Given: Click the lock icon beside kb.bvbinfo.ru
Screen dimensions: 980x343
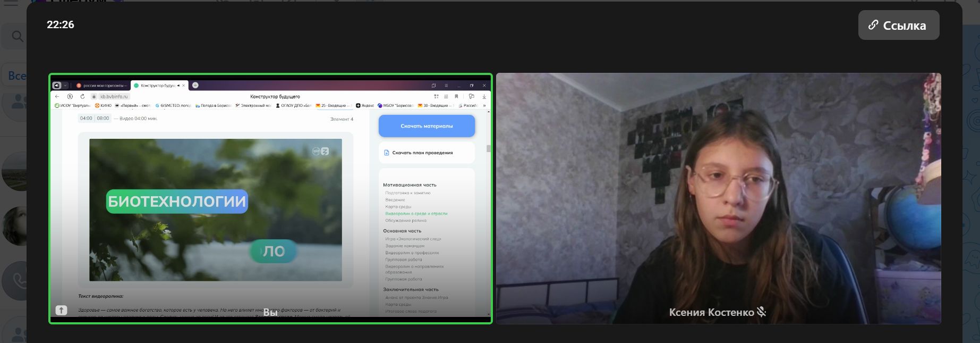Looking at the screenshot, I should click(94, 97).
